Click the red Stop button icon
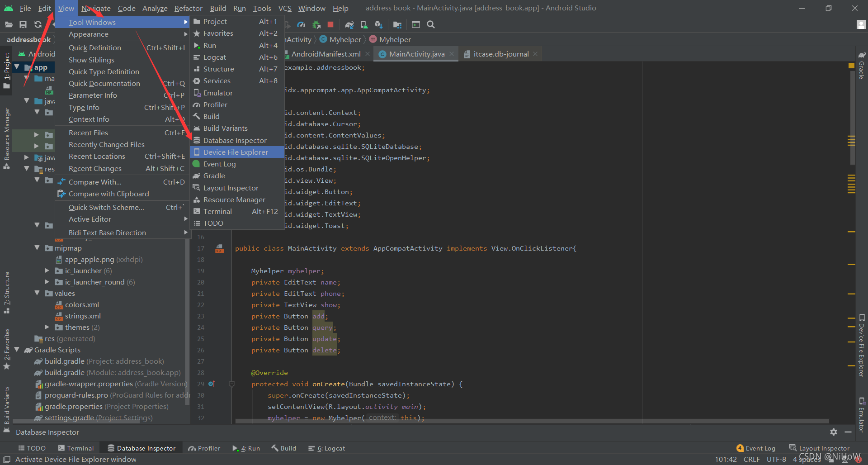Screen dimensions: 868x465 330,24
